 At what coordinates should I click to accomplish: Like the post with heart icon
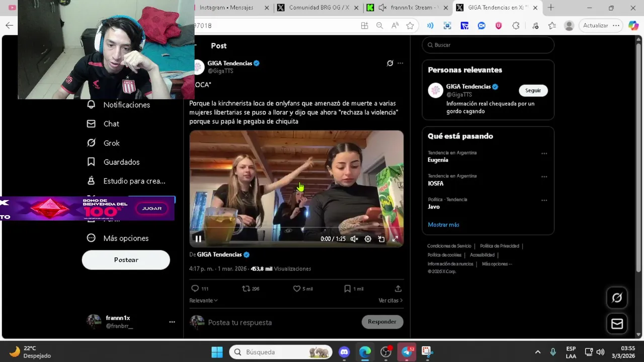(x=303, y=289)
